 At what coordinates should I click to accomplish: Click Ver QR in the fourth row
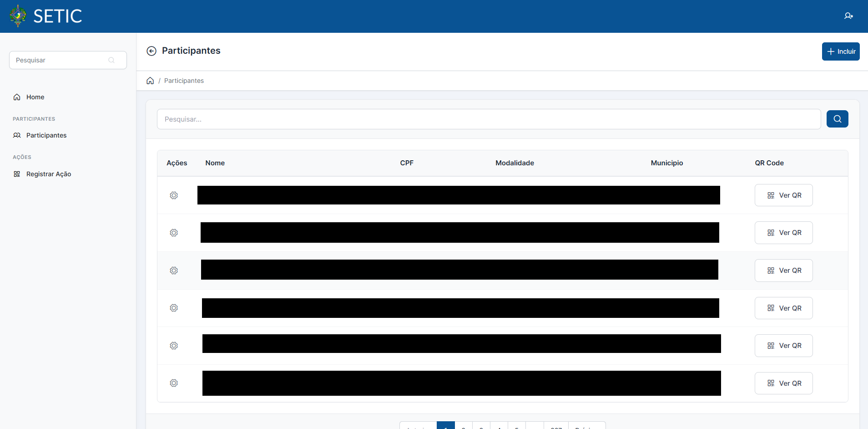click(x=783, y=308)
